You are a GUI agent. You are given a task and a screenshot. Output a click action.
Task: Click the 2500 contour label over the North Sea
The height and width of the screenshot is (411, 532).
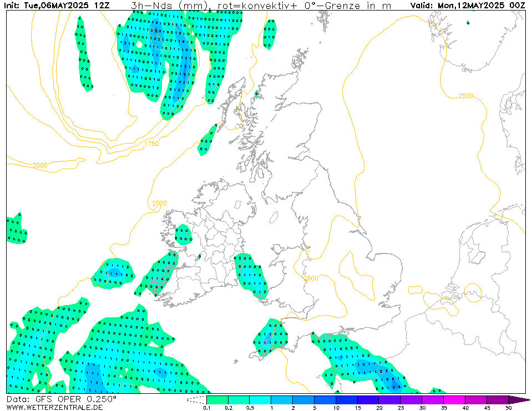(466, 96)
